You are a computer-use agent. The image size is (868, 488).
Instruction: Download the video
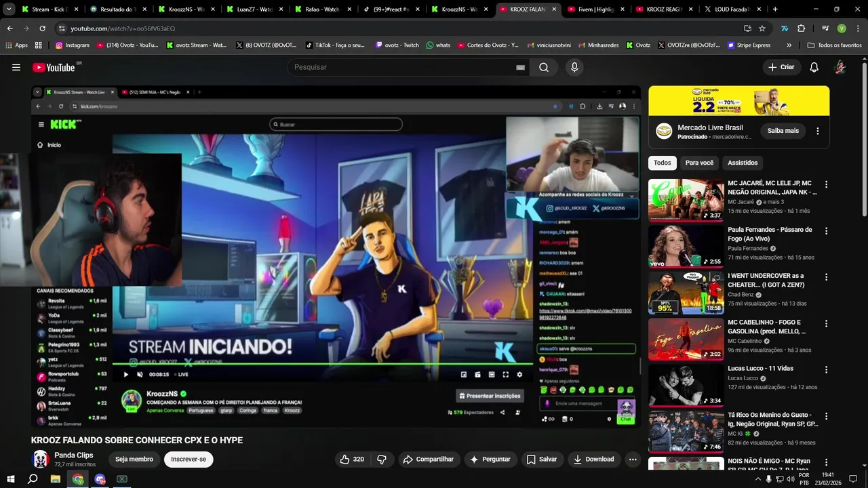593,459
